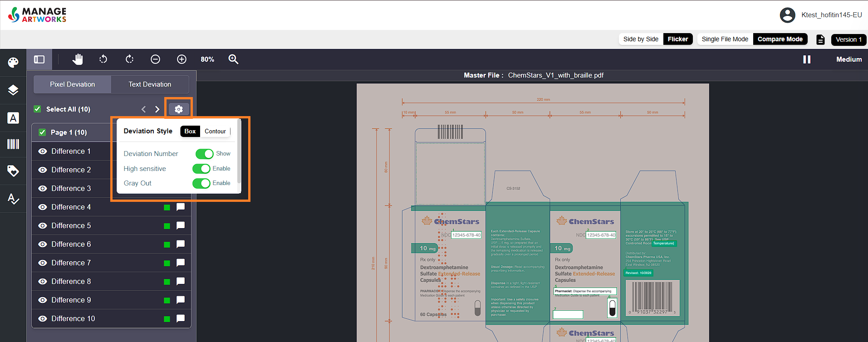Open the 80% zoom level
Screen dimensions: 868x342
(x=207, y=59)
